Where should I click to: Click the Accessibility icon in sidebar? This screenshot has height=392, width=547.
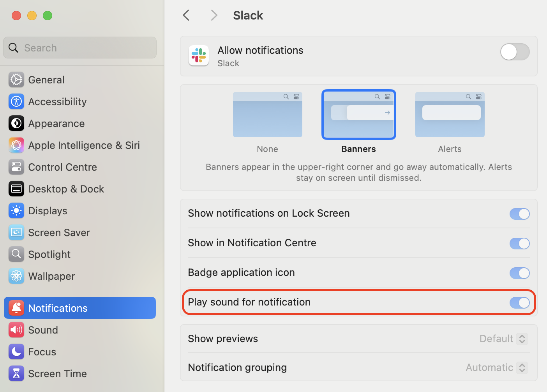tap(16, 102)
